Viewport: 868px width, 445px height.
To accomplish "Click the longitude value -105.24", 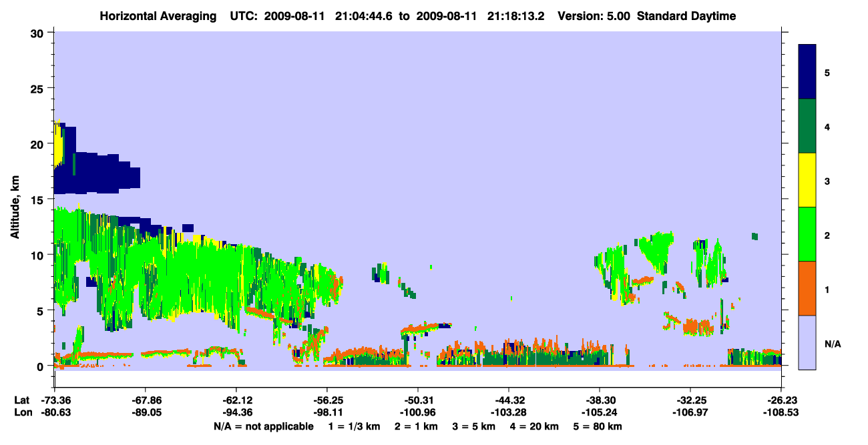I will (600, 412).
